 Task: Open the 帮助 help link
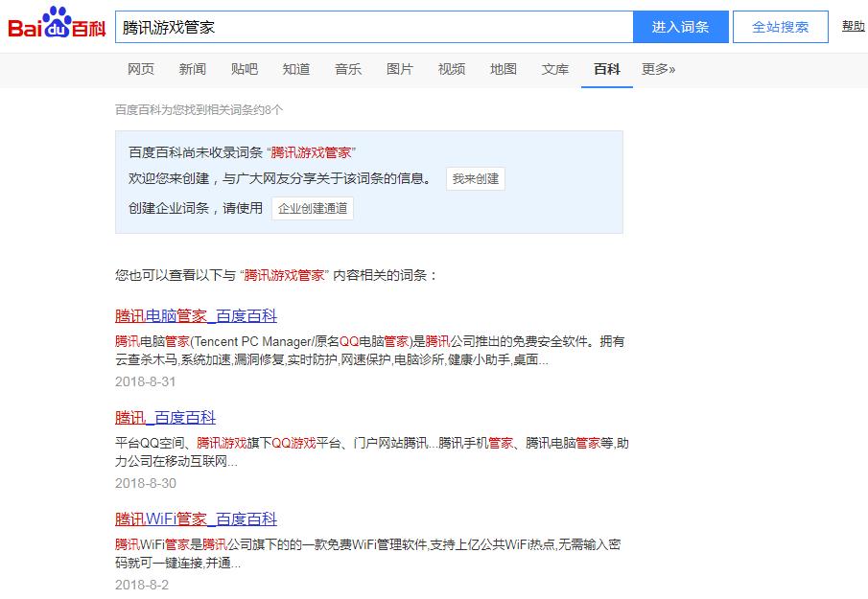[854, 26]
